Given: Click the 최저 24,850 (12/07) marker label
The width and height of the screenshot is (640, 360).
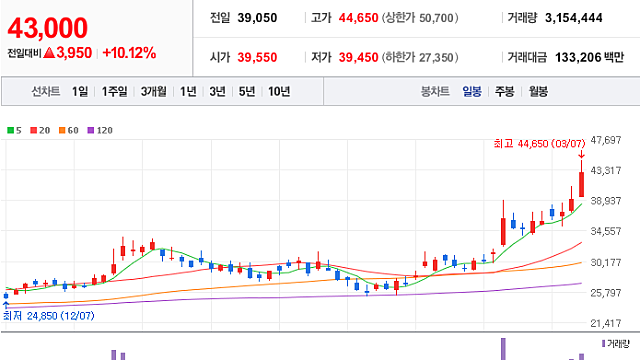Looking at the screenshot, I should [x=49, y=316].
